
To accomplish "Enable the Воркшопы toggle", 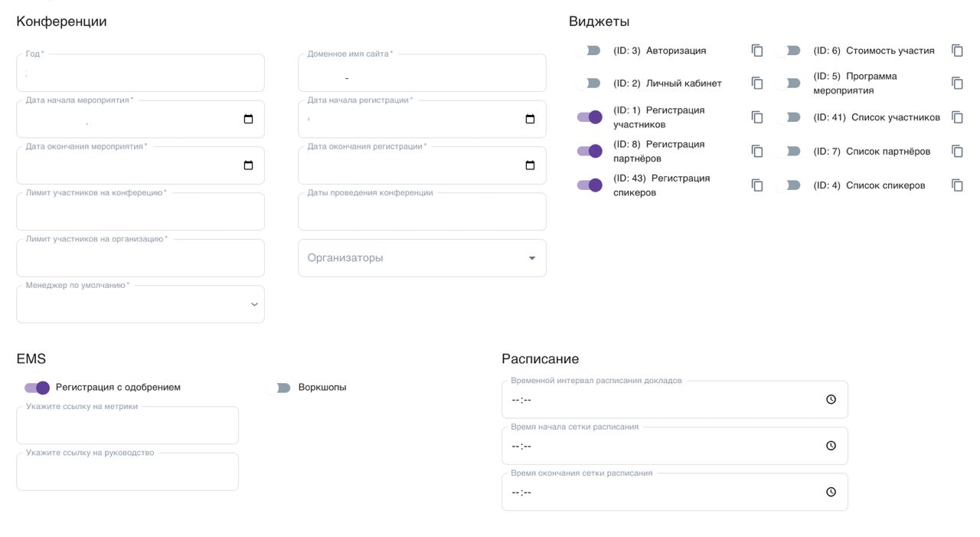I will click(279, 388).
